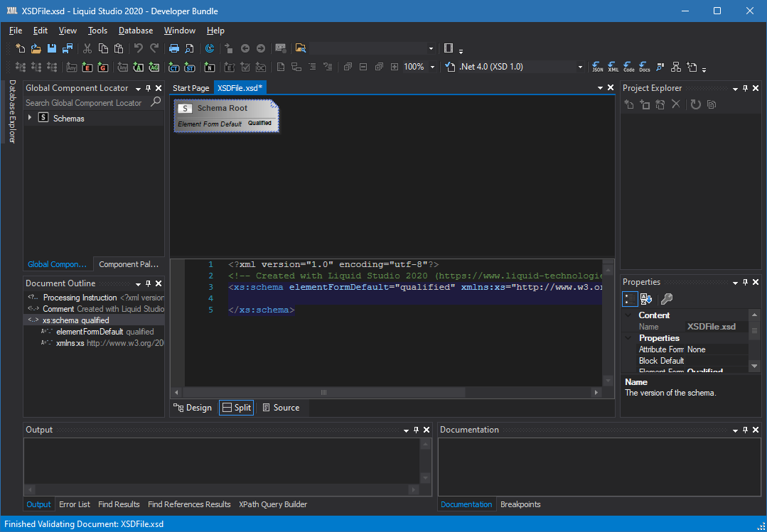Open the find-in-files search combo dropdown arrow
The width and height of the screenshot is (767, 532).
pyautogui.click(x=431, y=48)
